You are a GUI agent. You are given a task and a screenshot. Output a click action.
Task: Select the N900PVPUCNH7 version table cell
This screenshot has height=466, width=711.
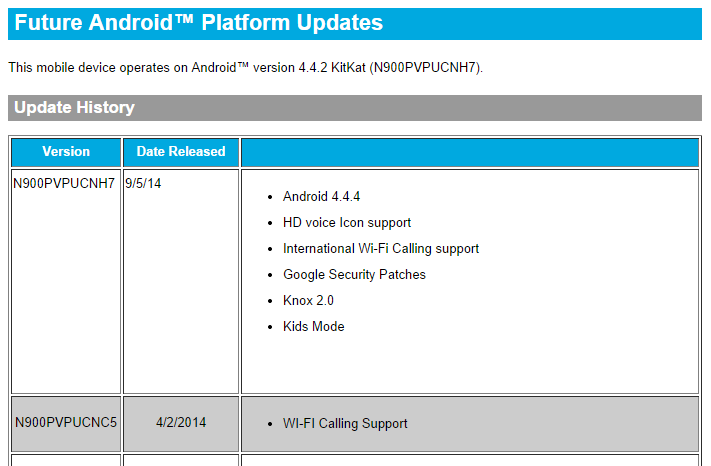[65, 184]
